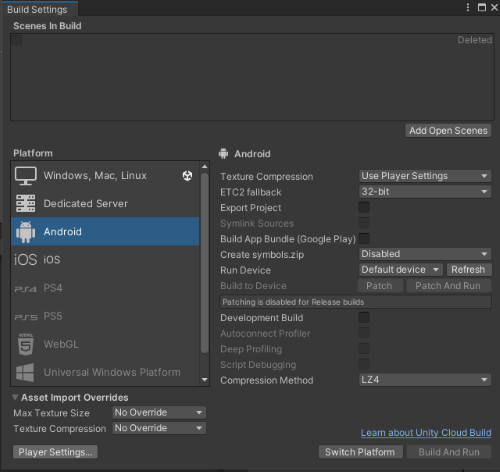This screenshot has width=500, height=472.
Task: Toggle the Symlink Sources checkbox
Action: tap(364, 223)
